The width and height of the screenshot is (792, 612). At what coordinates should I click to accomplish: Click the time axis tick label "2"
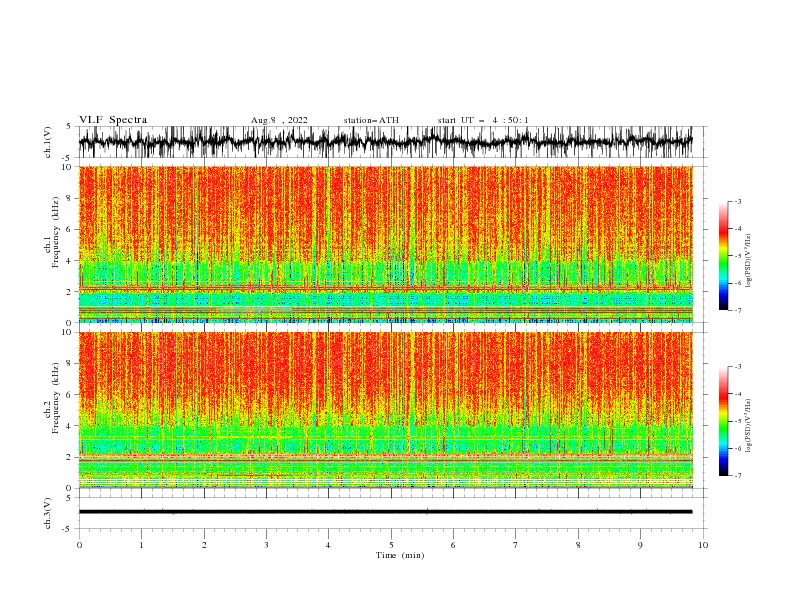click(204, 545)
